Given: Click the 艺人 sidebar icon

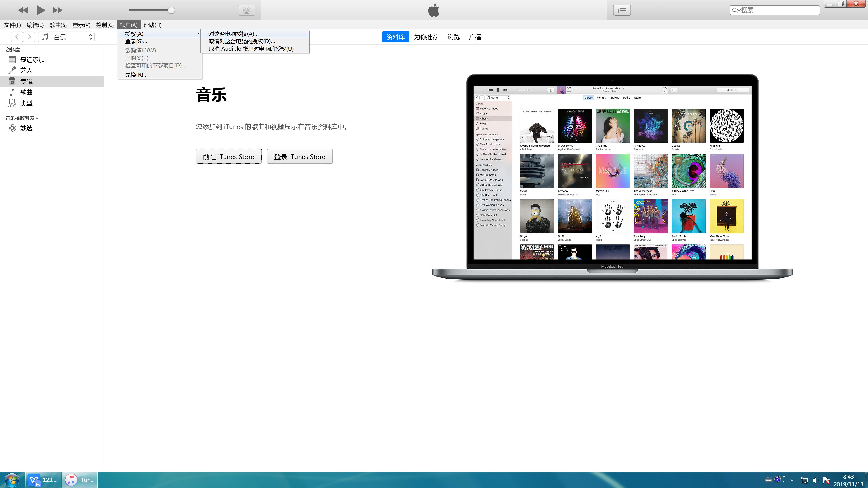Looking at the screenshot, I should 12,70.
